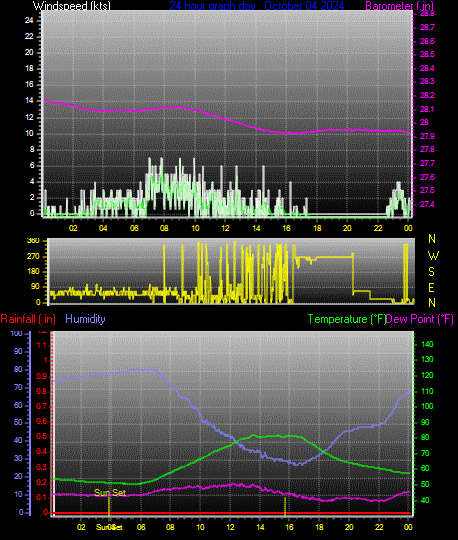Viewport: 458px width, 540px height.
Task: Click the Temperature (°F) legend label
Action: [346, 319]
